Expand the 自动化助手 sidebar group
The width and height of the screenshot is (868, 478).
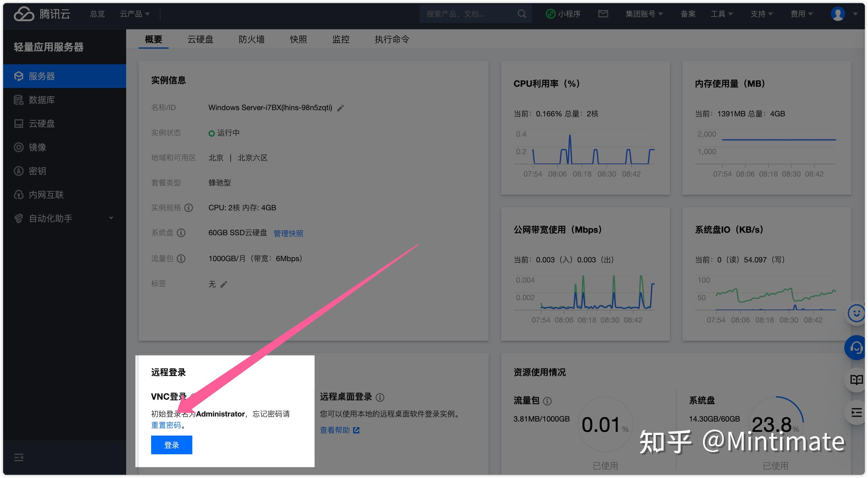[51, 218]
